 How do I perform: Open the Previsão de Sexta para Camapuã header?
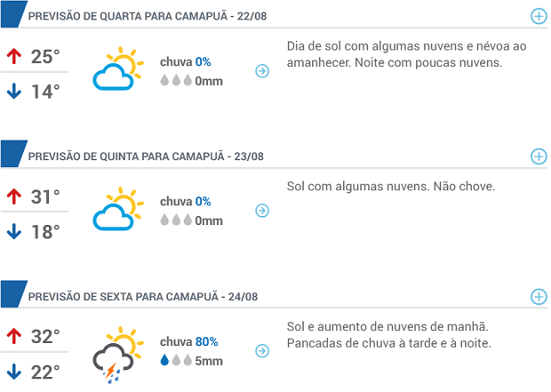(x=146, y=298)
